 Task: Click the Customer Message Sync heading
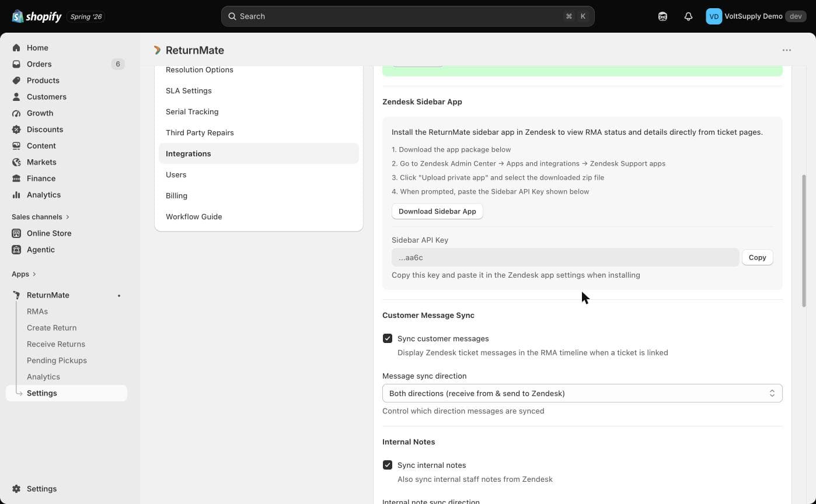point(428,315)
